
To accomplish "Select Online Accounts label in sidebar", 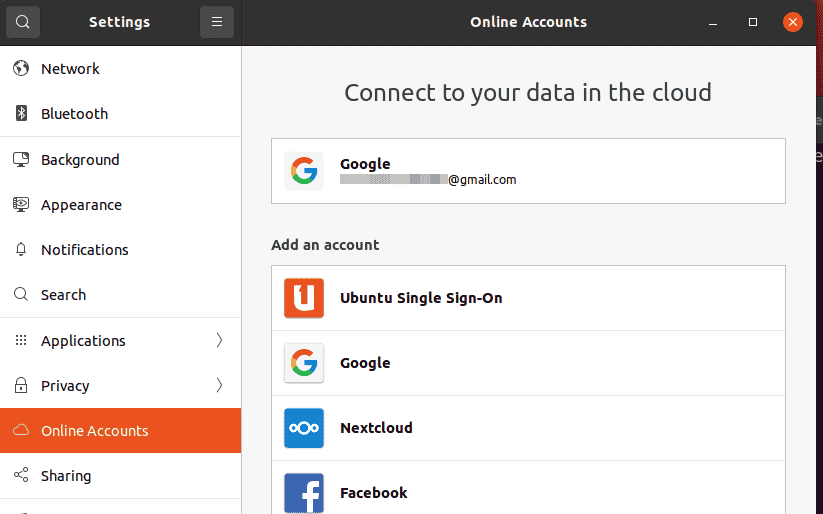I will coord(94,431).
